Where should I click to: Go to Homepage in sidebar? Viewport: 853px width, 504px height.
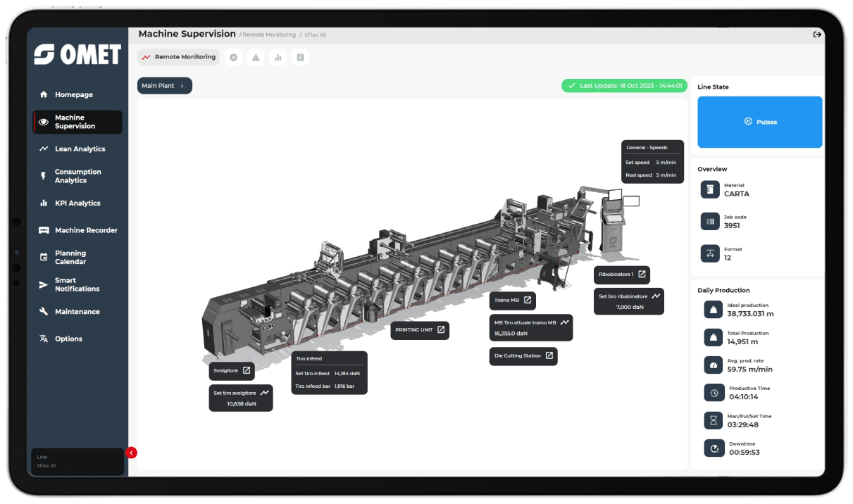click(74, 94)
